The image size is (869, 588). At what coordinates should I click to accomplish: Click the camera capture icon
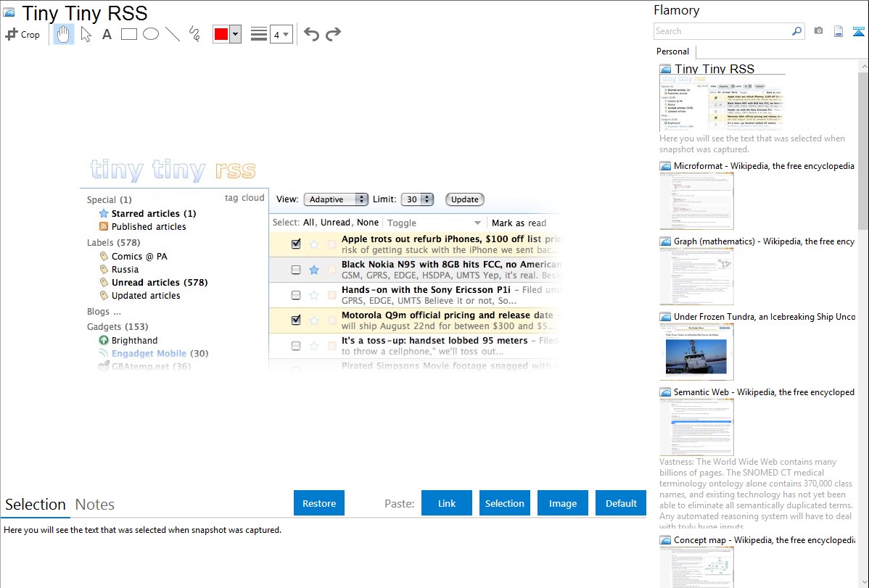[818, 31]
